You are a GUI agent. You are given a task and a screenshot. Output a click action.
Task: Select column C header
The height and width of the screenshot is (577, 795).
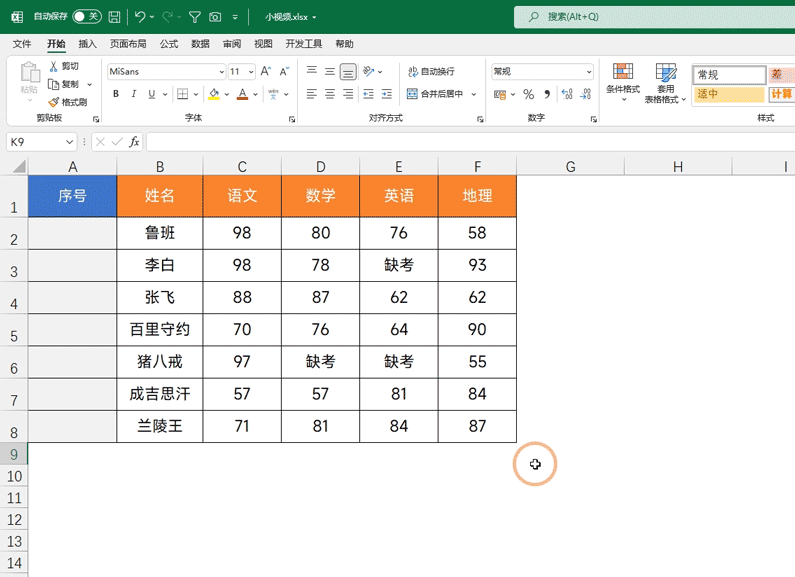click(242, 166)
